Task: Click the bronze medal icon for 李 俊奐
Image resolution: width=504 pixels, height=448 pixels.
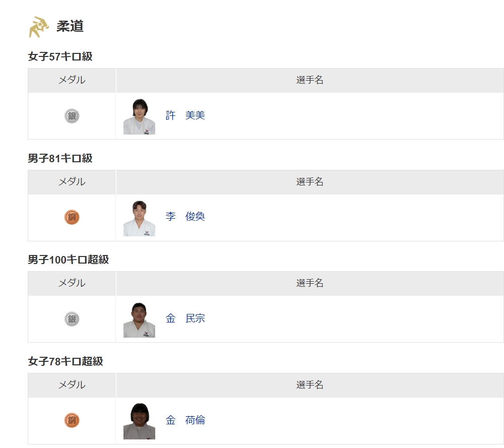Action: (72, 217)
